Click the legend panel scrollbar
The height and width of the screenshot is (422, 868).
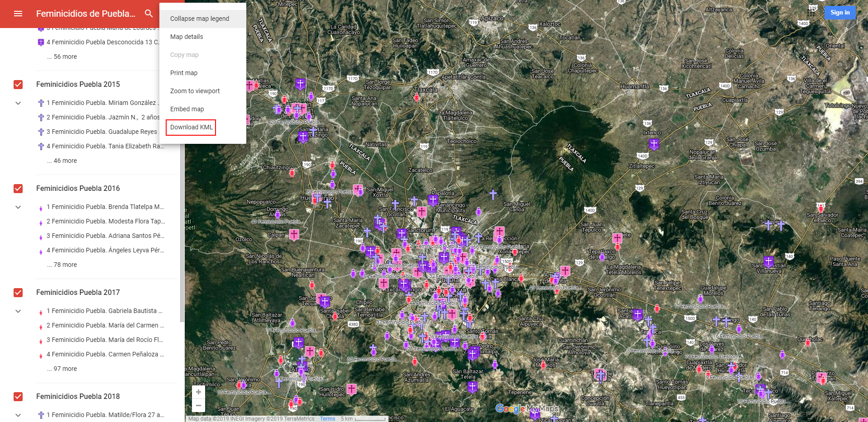182,175
